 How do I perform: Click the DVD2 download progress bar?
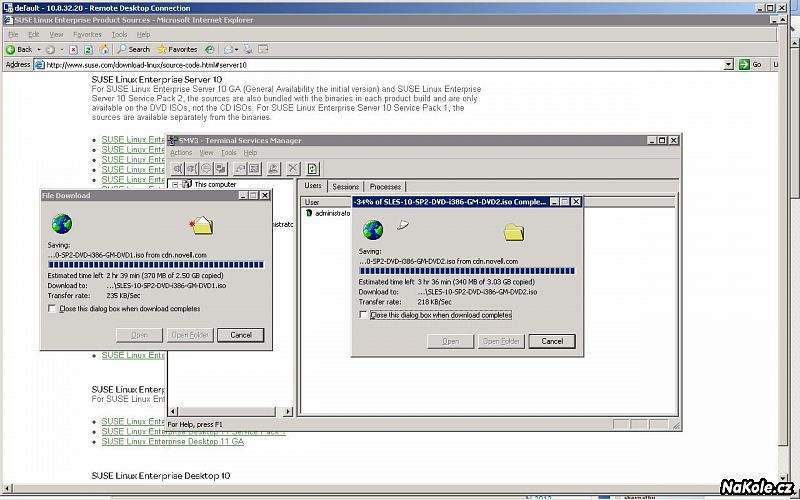coord(467,271)
